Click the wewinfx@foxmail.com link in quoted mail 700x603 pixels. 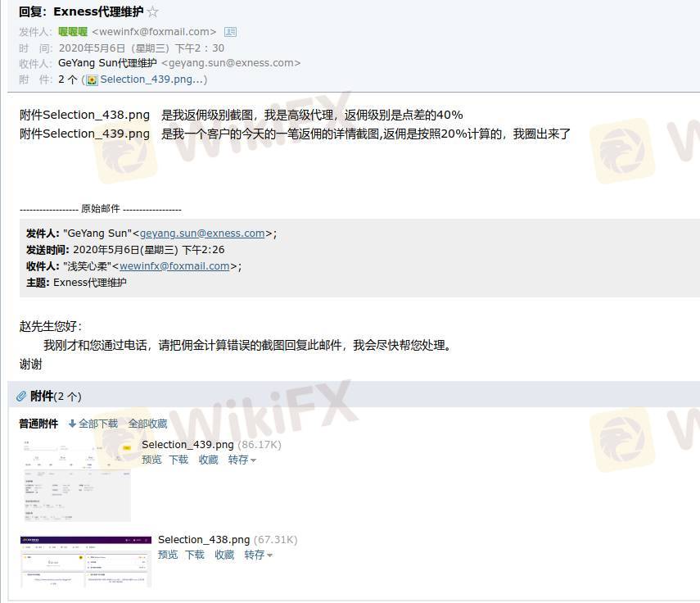point(174,266)
